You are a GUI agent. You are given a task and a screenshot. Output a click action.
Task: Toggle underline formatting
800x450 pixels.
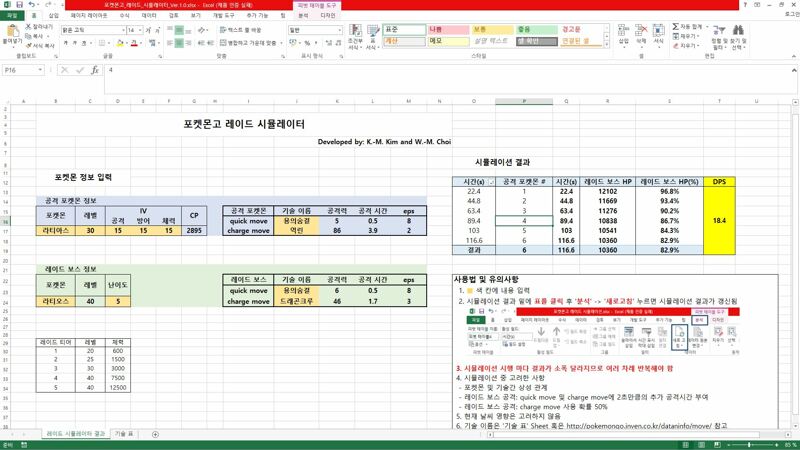tap(84, 43)
